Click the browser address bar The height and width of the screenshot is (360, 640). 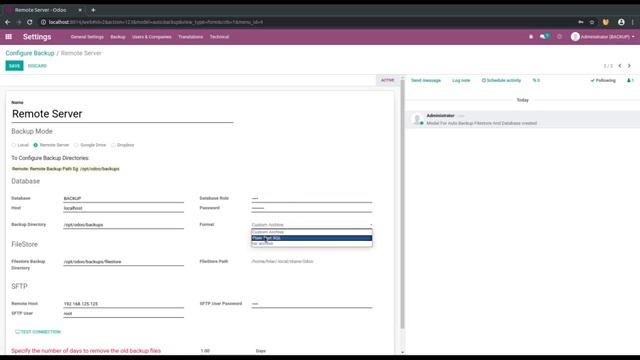306,22
